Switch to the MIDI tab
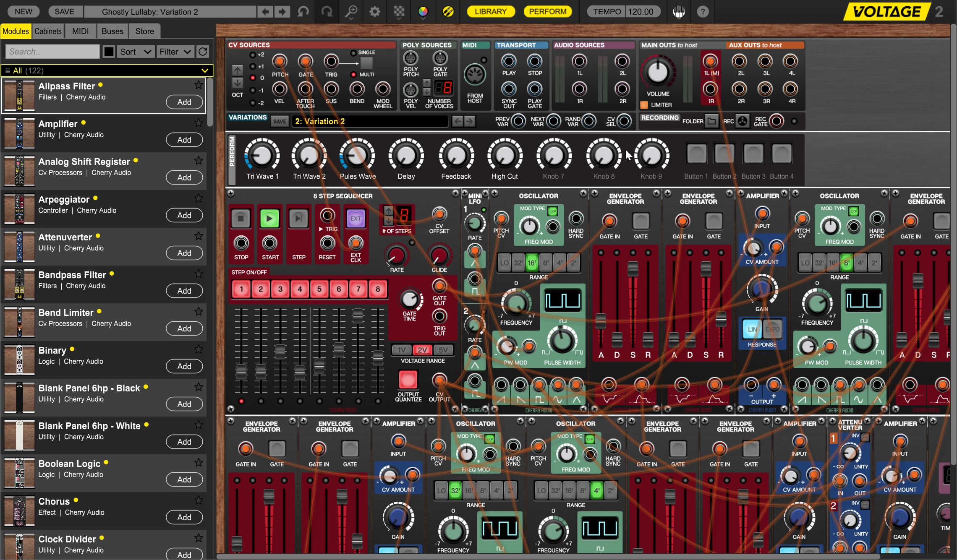The height and width of the screenshot is (560, 957). coord(80,31)
